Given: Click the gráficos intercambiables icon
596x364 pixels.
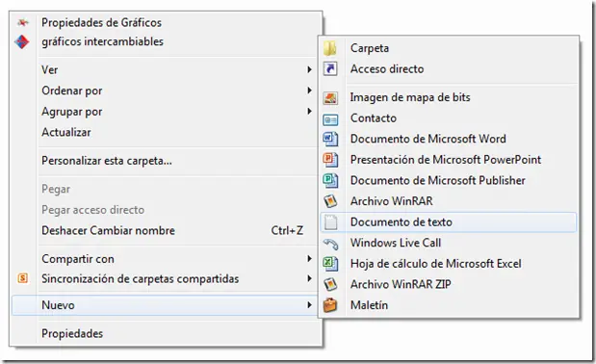Looking at the screenshot, I should (x=22, y=41).
